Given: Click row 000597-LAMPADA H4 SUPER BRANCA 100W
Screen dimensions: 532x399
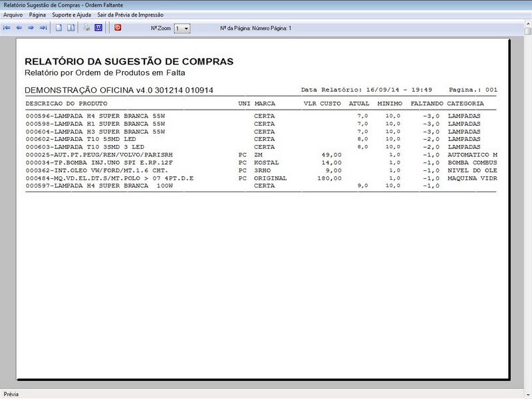Looking at the screenshot, I should tap(261, 186).
